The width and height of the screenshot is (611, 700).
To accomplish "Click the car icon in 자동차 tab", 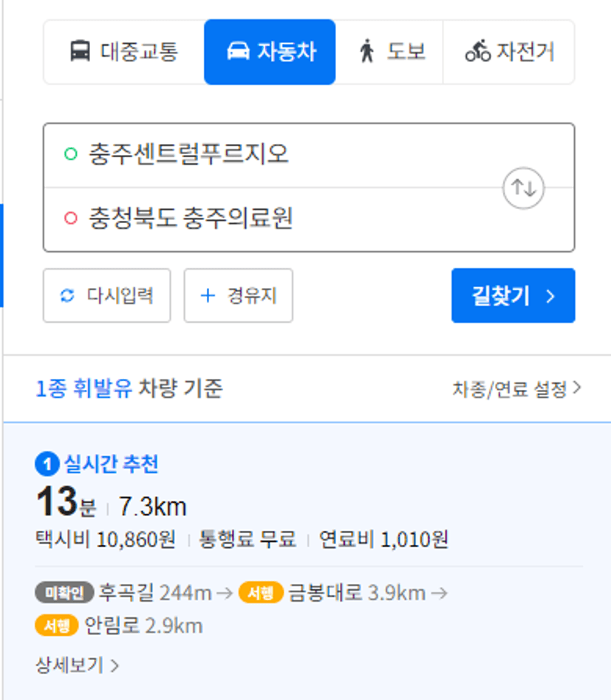I will pos(238,51).
